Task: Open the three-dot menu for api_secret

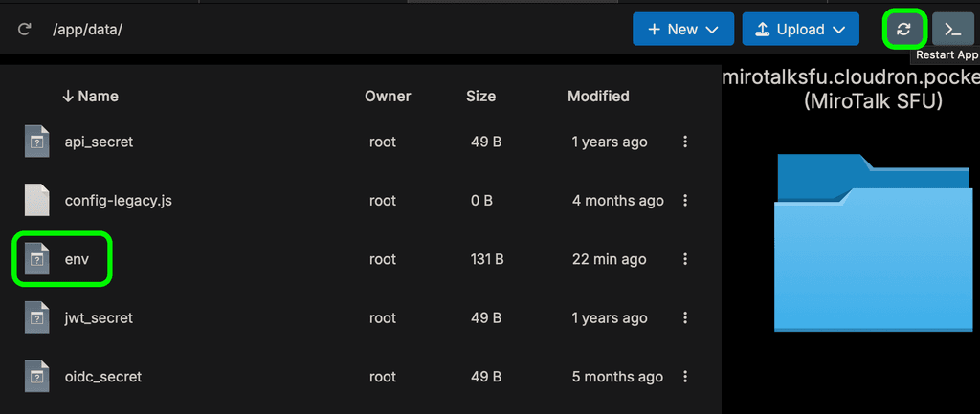Action: pos(685,142)
